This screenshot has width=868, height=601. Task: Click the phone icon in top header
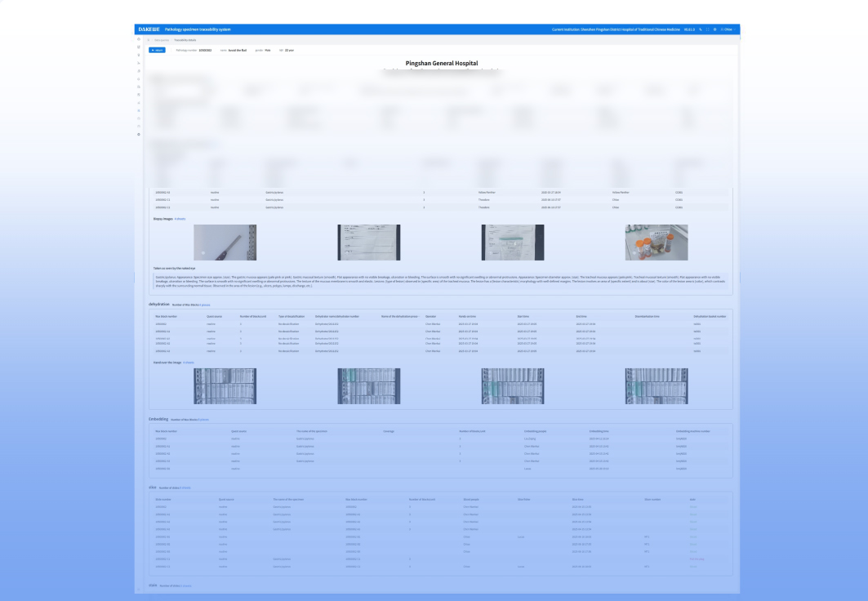coord(700,29)
